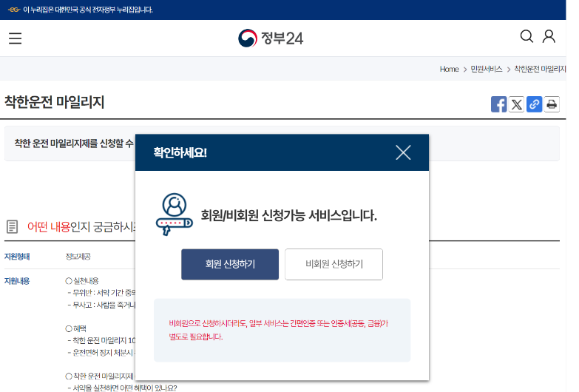Viewport: 579px width, 392px height.
Task: Select the 착한운전 마일리지 page title
Action: [x=54, y=102]
